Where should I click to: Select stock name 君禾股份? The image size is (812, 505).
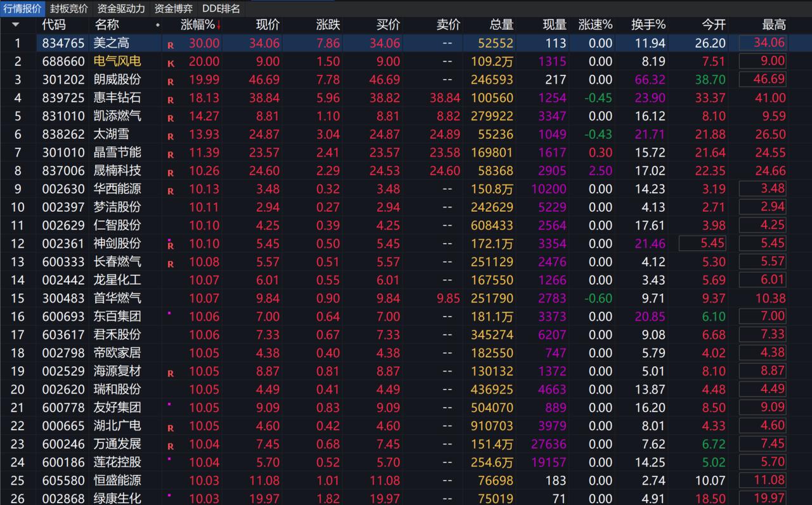pyautogui.click(x=117, y=334)
